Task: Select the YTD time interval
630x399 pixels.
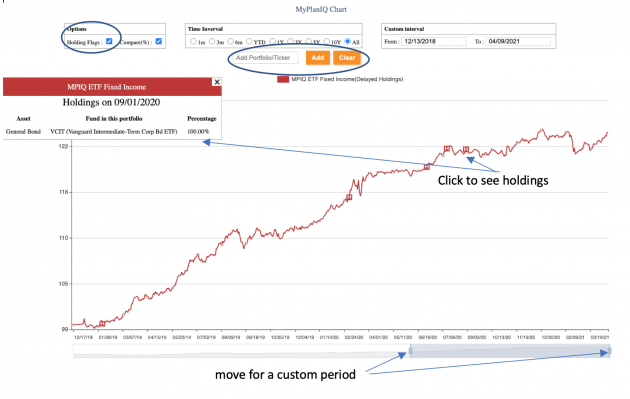Action: (249, 41)
